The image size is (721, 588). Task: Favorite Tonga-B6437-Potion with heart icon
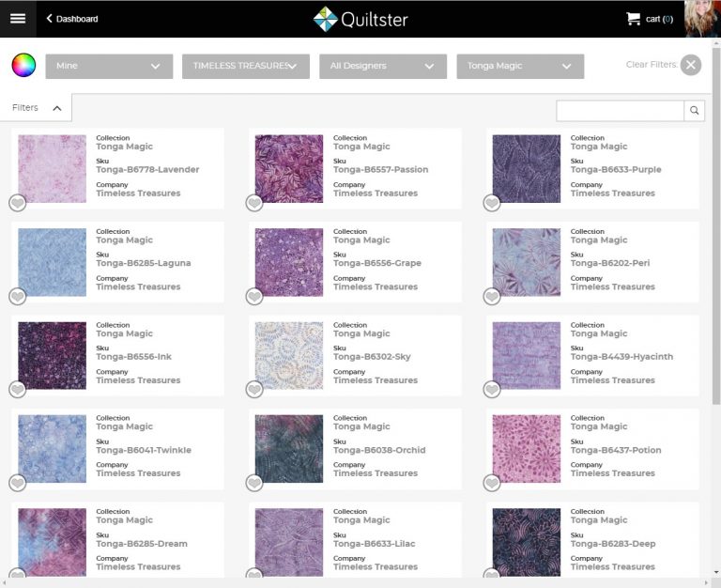click(492, 483)
